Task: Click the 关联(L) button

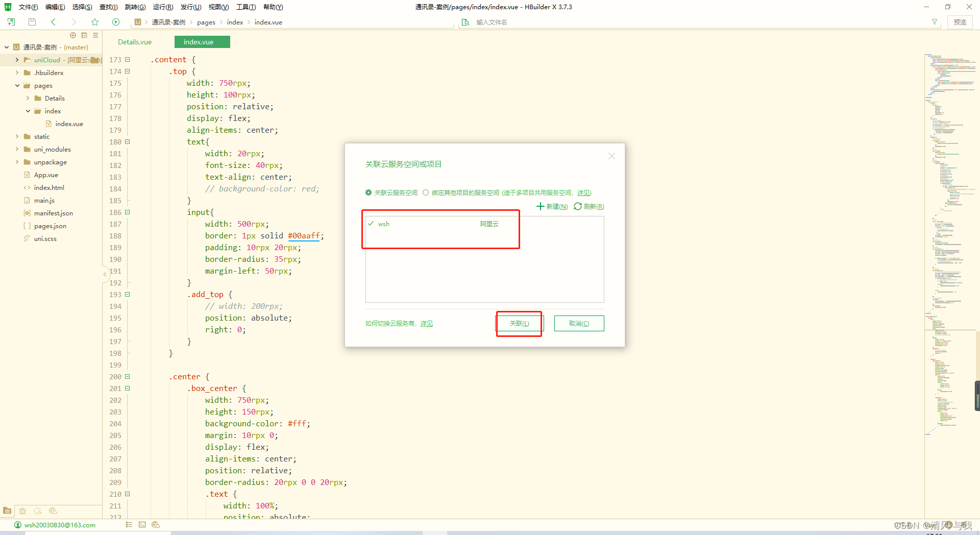Action: 519,324
